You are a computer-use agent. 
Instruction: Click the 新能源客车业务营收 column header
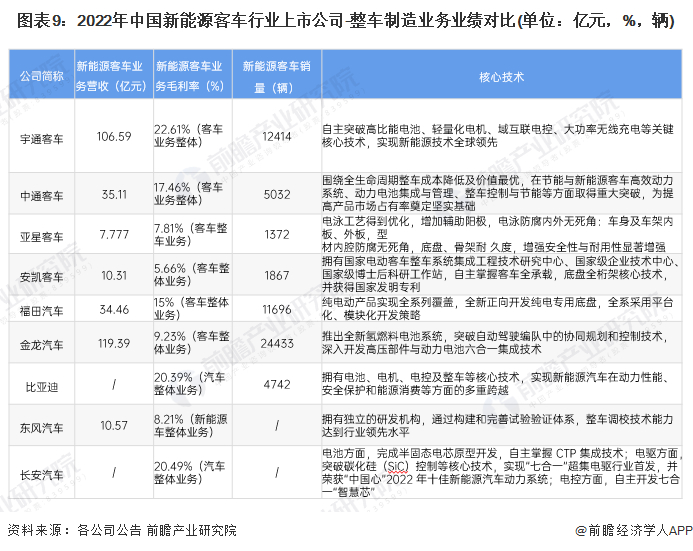pyautogui.click(x=110, y=76)
